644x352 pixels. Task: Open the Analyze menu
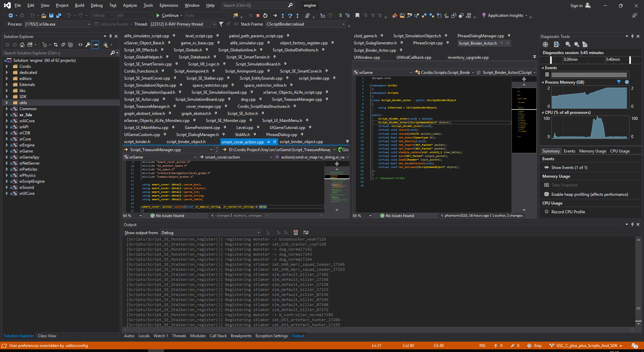(x=130, y=5)
